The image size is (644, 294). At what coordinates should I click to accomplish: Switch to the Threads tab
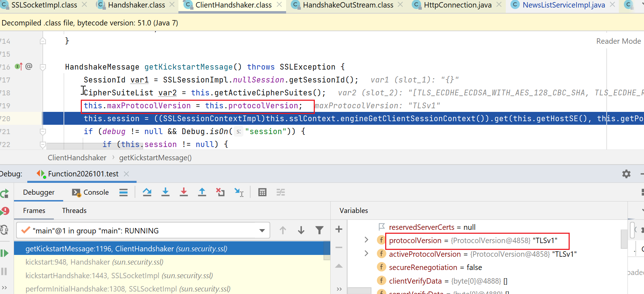74,210
